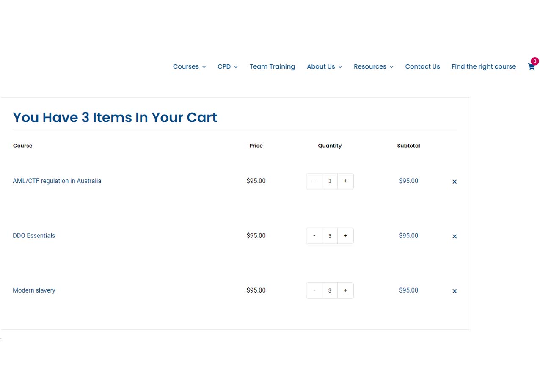Remove Modern slavery course from cart

click(454, 291)
